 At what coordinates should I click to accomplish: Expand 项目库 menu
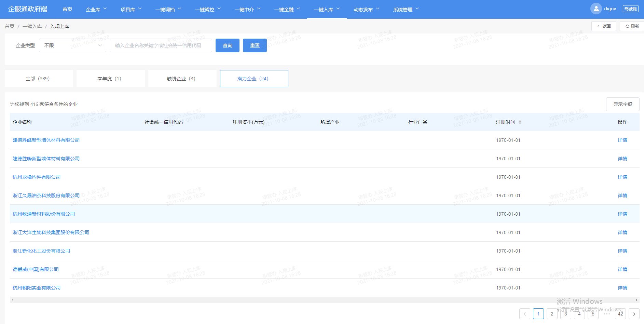131,9
